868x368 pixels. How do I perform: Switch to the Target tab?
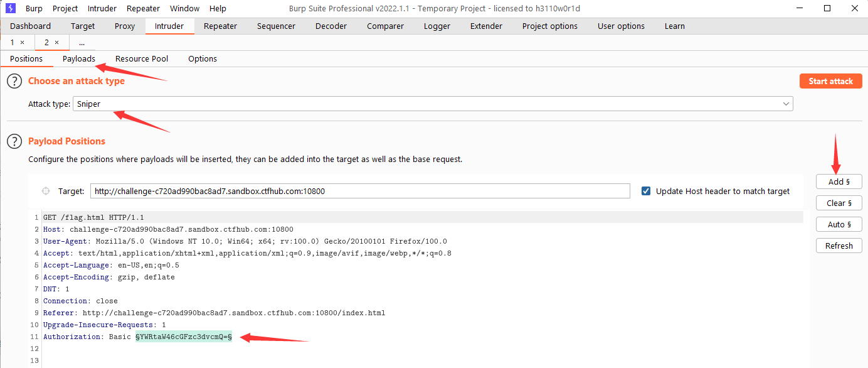(83, 26)
